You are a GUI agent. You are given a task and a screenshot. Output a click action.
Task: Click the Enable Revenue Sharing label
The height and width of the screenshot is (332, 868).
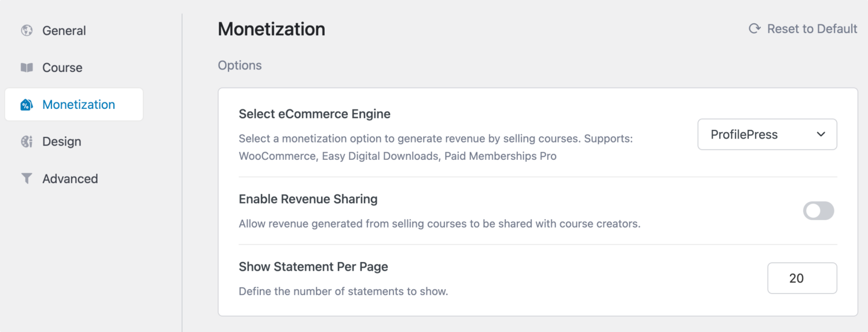point(308,199)
